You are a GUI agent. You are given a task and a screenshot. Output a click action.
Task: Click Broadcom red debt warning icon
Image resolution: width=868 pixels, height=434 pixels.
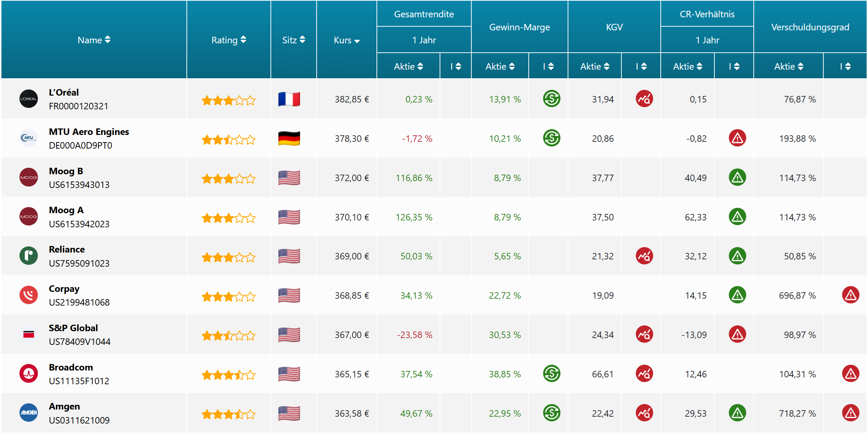pos(850,374)
